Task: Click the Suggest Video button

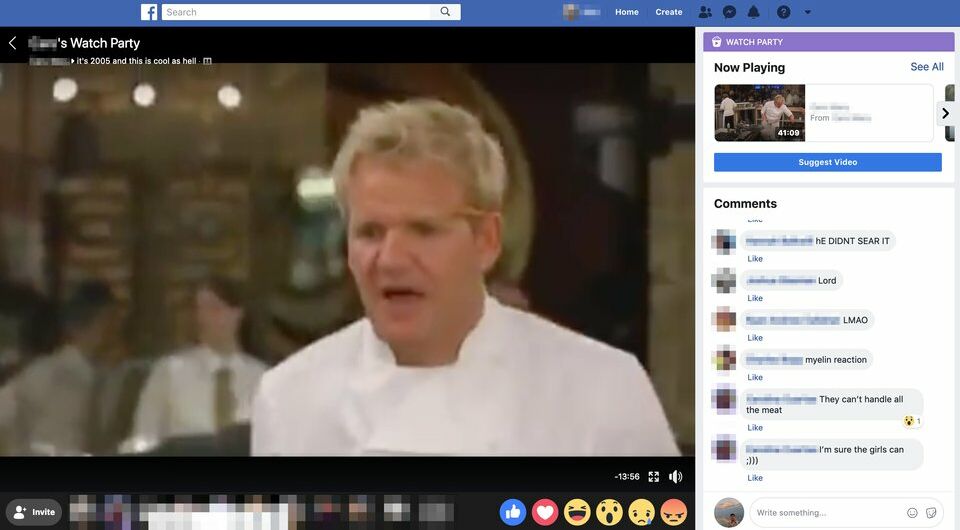Action: point(828,162)
